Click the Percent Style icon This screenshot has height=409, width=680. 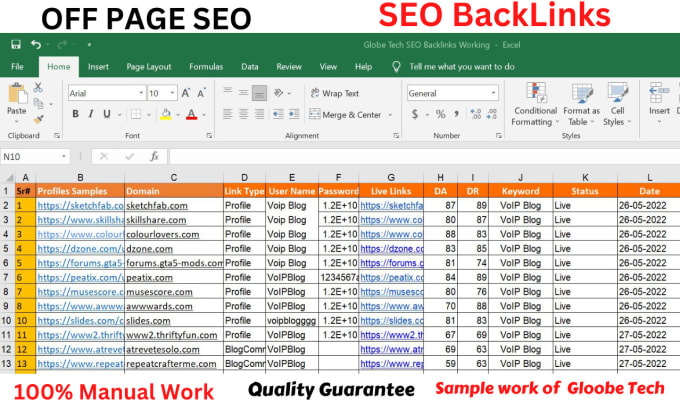click(x=441, y=114)
